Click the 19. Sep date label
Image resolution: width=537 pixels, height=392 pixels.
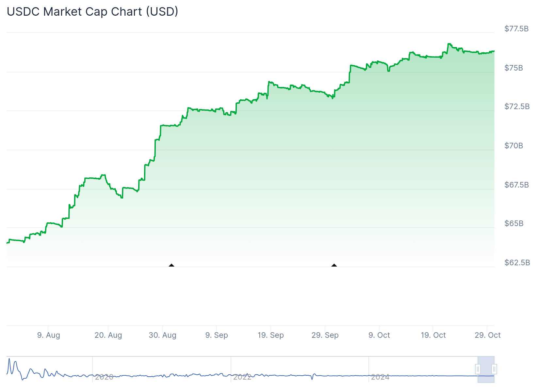tap(271, 335)
